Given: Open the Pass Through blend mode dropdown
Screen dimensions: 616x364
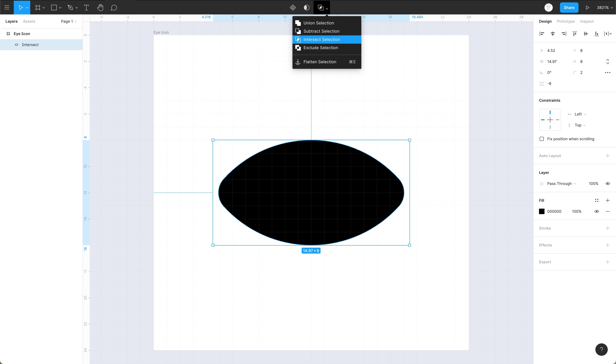Looking at the screenshot, I should pos(561,184).
